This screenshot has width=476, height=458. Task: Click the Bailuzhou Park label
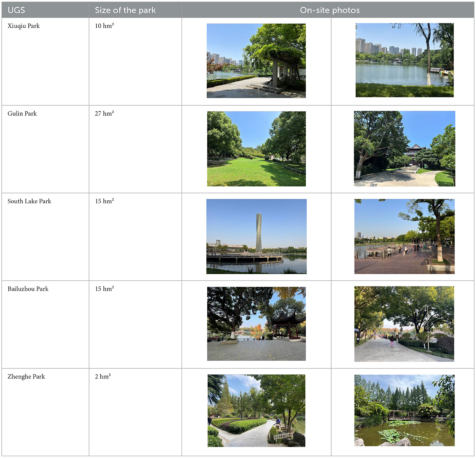coord(28,289)
